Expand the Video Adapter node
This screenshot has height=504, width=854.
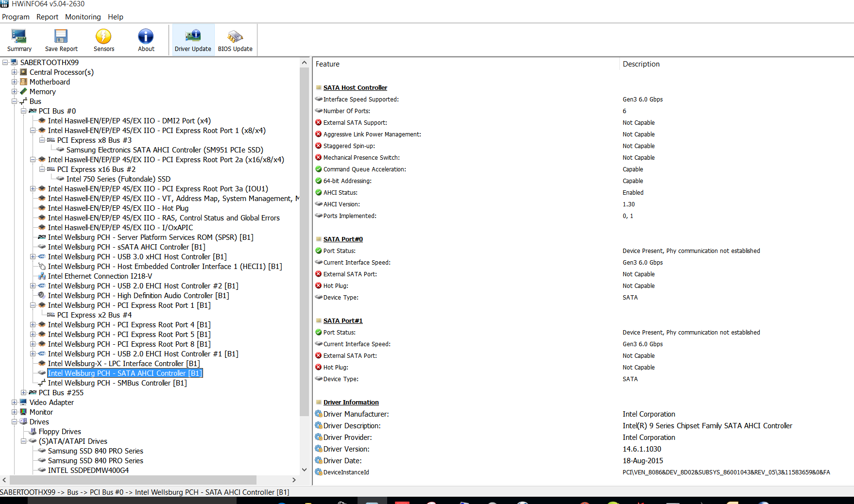click(14, 402)
